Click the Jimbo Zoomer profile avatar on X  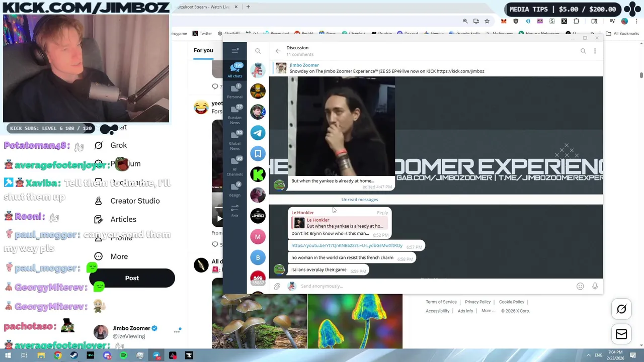[101, 332]
